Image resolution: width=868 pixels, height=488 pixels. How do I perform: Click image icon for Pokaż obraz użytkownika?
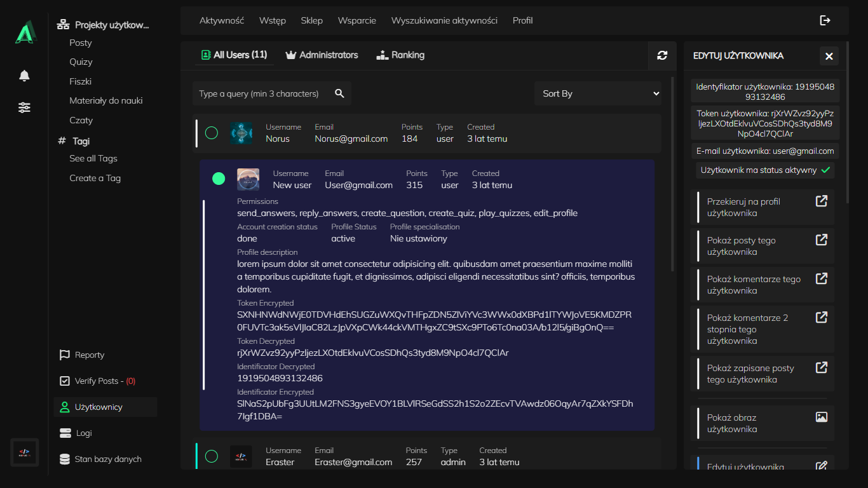click(821, 417)
